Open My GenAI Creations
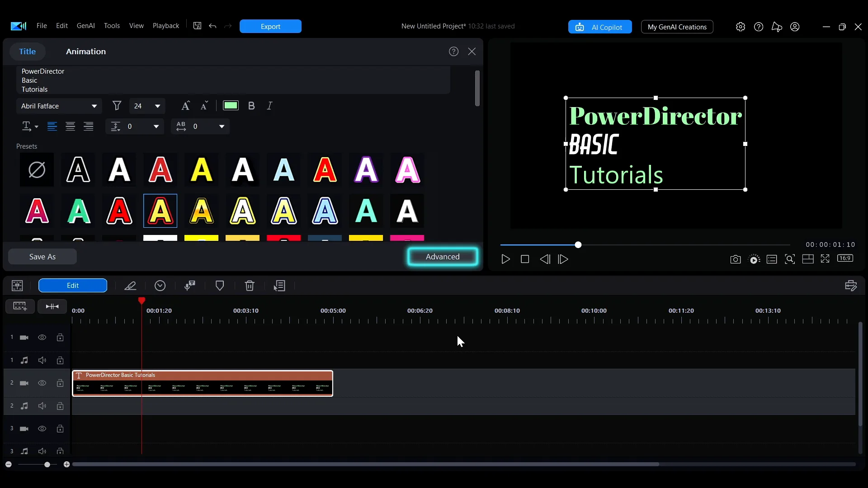Viewport: 868px width, 488px height. (x=677, y=27)
